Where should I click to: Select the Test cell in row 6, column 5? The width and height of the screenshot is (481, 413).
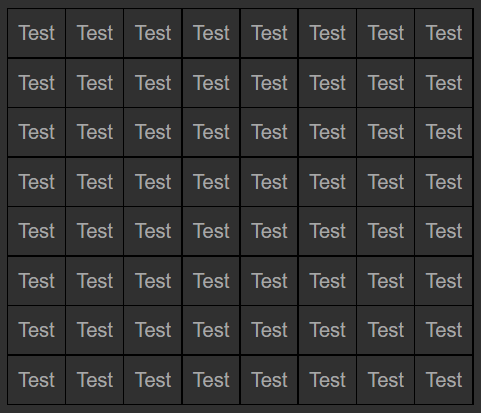pos(269,281)
